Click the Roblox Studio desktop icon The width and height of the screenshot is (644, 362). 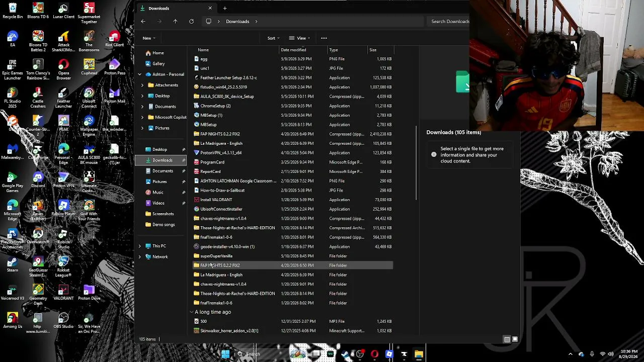pyautogui.click(x=63, y=239)
